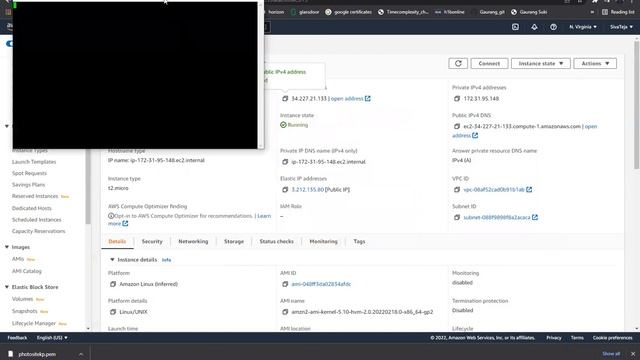This screenshot has height=360, width=640.
Task: Open AMIs in sidebar
Action: [18, 259]
